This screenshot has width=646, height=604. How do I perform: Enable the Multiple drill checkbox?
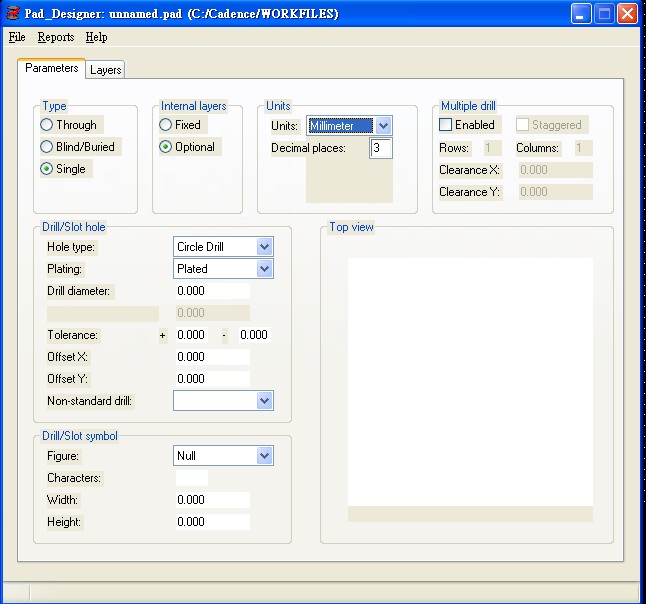[446, 125]
